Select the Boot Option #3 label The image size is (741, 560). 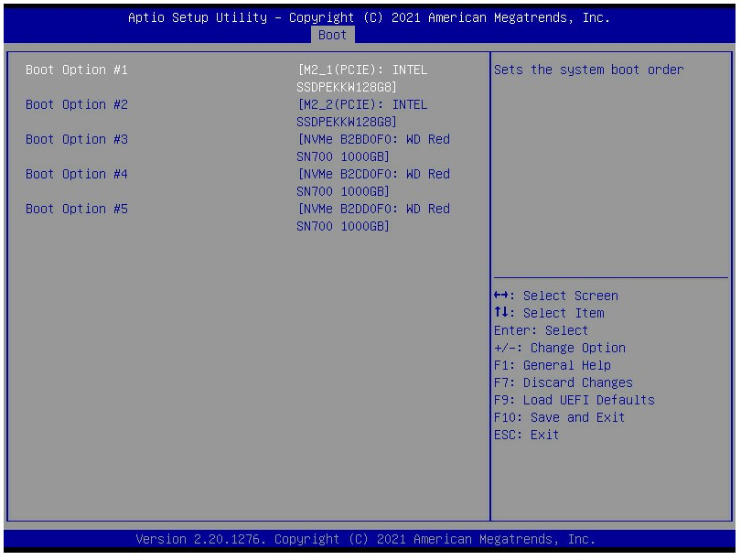[77, 139]
